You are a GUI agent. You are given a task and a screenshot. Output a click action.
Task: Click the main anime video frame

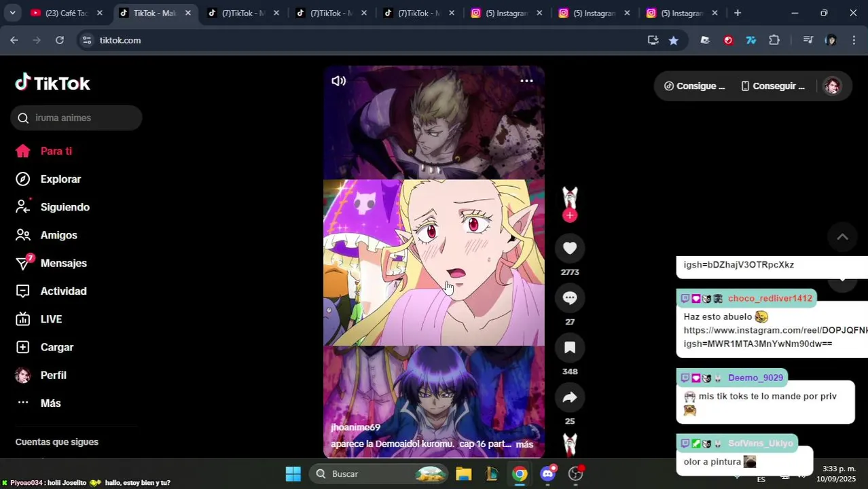[434, 263]
